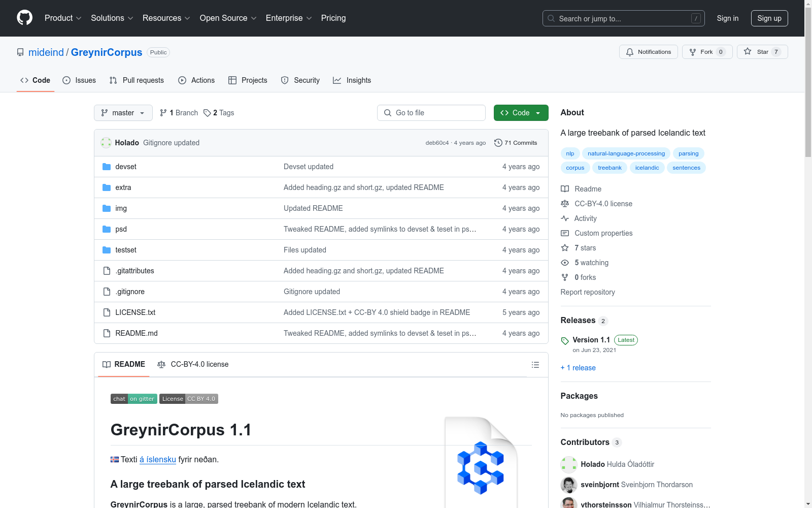The height and width of the screenshot is (508, 812).
Task: Click the scale icon beside CC-BY-4.0 license
Action: click(x=565, y=204)
